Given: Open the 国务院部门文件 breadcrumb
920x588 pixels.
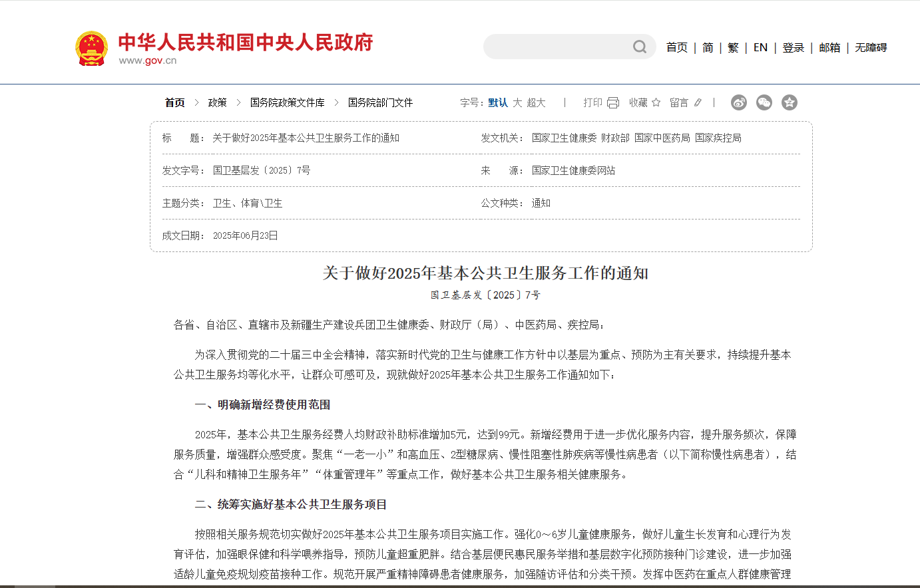Looking at the screenshot, I should (380, 102).
